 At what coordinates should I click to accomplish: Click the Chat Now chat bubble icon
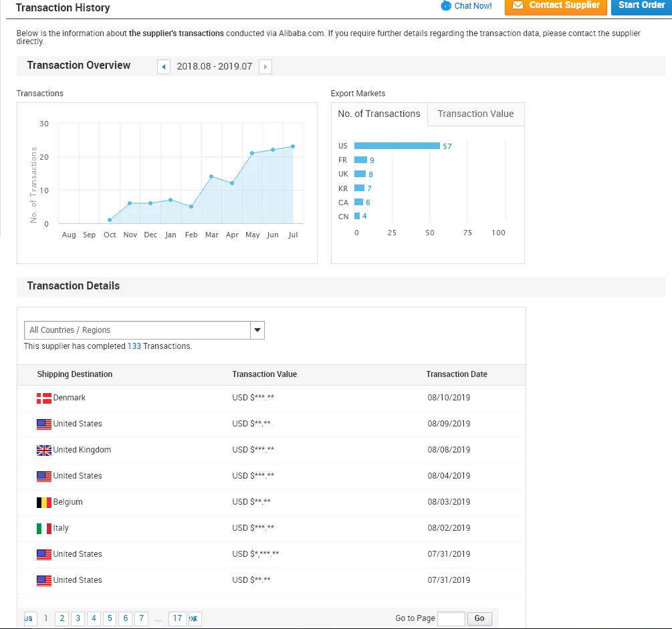pyautogui.click(x=446, y=6)
